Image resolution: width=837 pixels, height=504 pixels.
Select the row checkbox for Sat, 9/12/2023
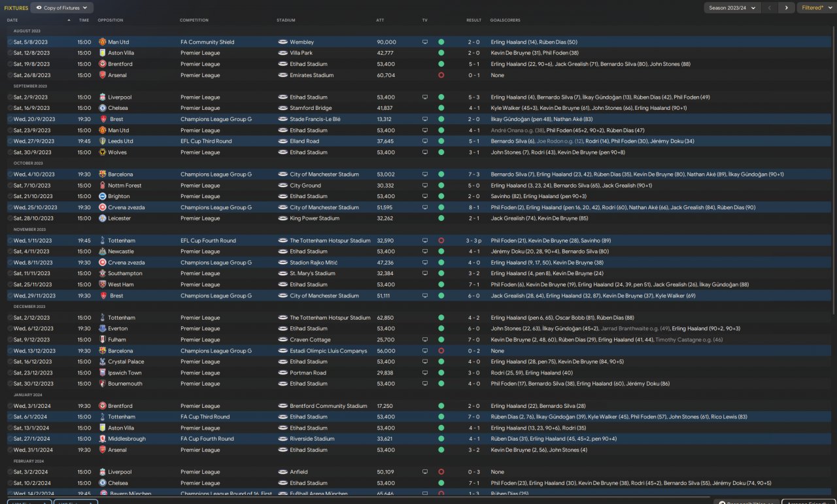click(x=10, y=340)
